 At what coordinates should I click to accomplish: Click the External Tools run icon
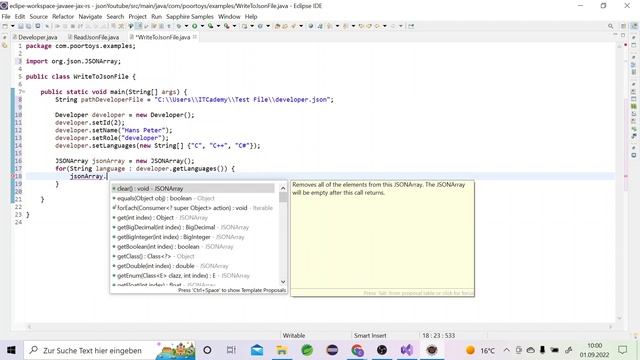(x=227, y=26)
